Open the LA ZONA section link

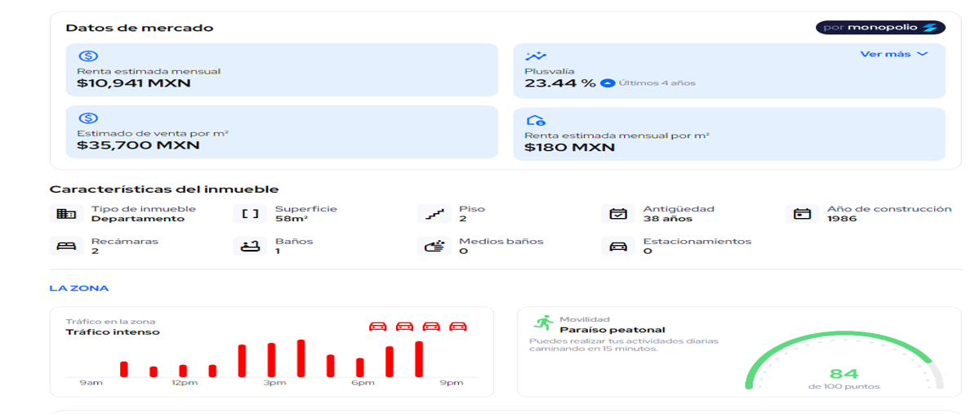(79, 288)
